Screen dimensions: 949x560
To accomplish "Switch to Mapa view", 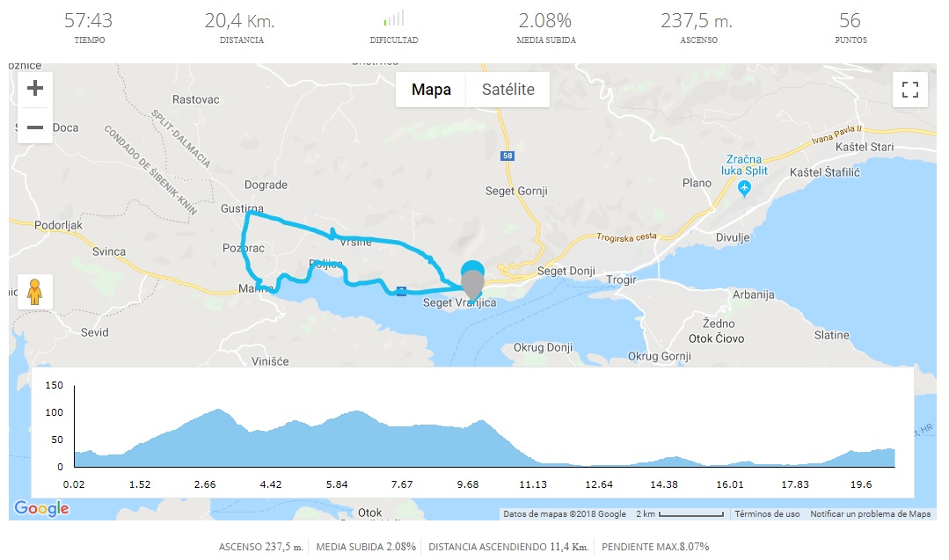I will 431,90.
